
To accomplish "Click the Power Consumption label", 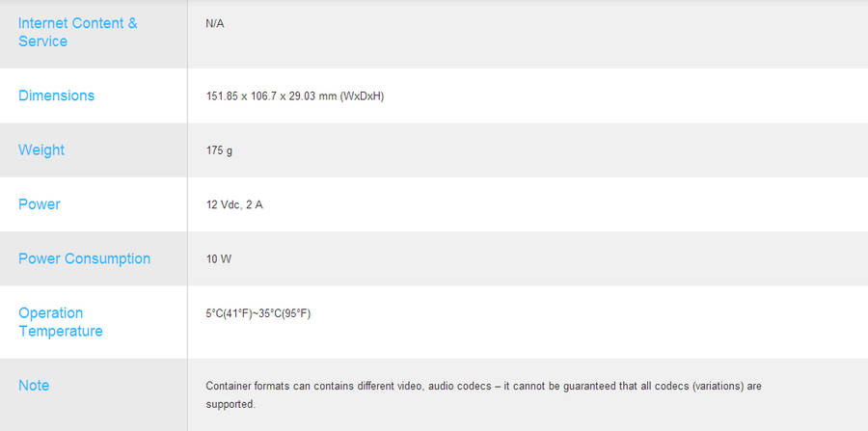I will tap(84, 258).
